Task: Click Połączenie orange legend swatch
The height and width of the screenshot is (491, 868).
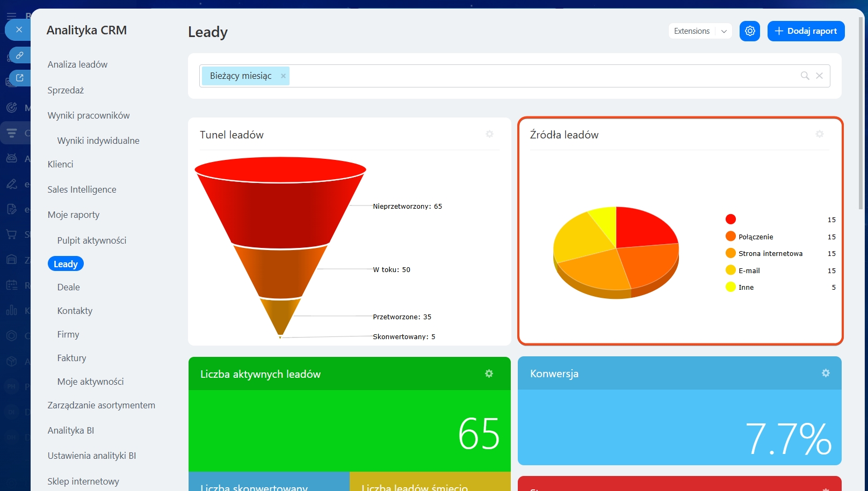Action: coord(730,237)
